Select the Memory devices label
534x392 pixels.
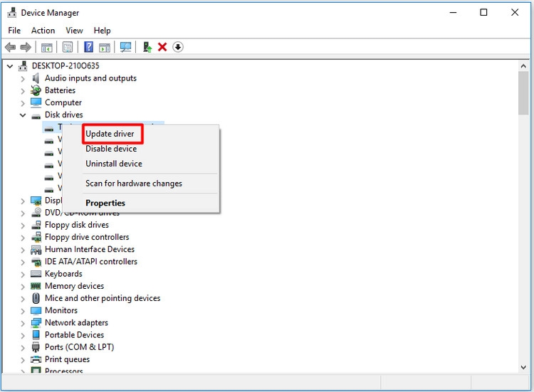pyautogui.click(x=74, y=286)
